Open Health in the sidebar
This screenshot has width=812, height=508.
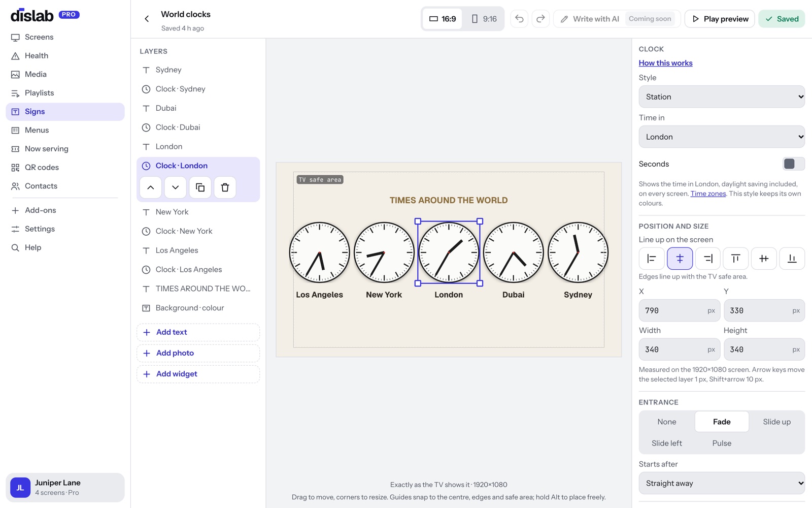65,56
